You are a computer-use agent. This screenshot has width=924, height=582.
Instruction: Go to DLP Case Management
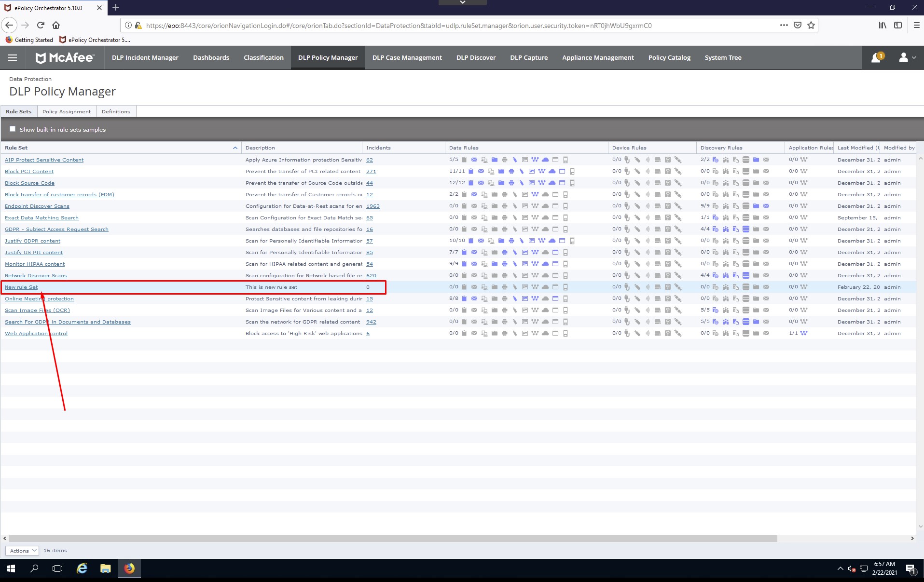click(x=407, y=58)
